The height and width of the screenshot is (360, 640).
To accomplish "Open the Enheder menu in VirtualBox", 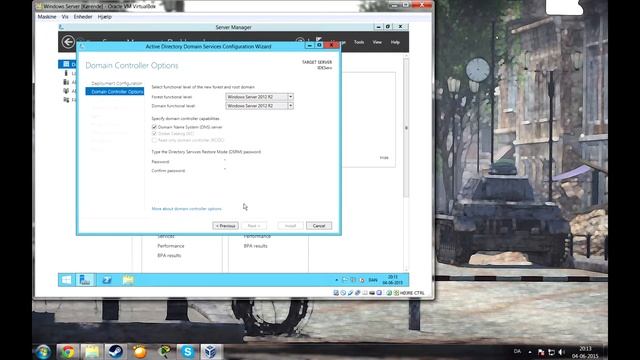I will click(83, 17).
